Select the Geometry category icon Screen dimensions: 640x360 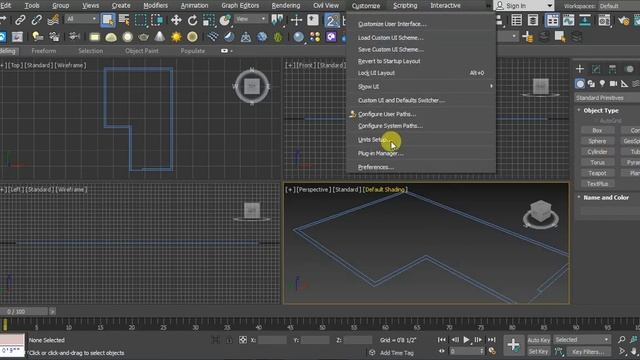click(x=580, y=84)
